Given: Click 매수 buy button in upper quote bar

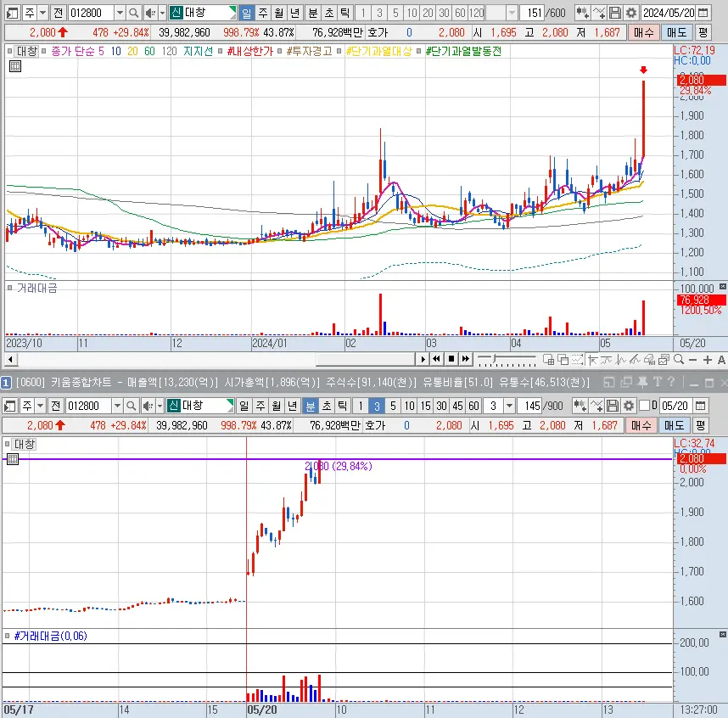Looking at the screenshot, I should click(x=643, y=32).
